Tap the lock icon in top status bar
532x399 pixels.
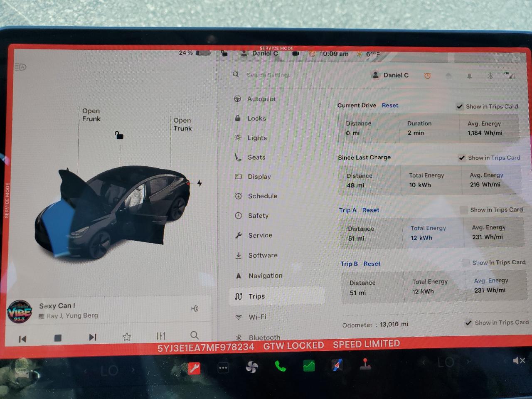coord(224,53)
